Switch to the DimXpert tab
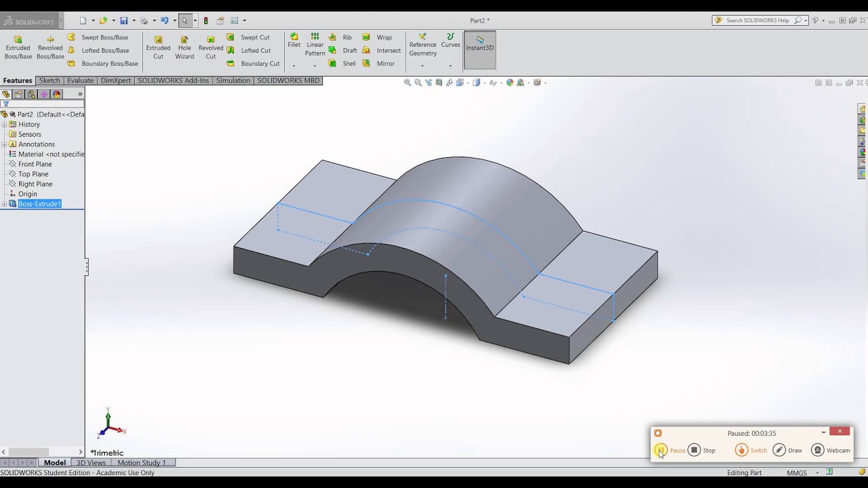The width and height of the screenshot is (868, 488). point(116,80)
